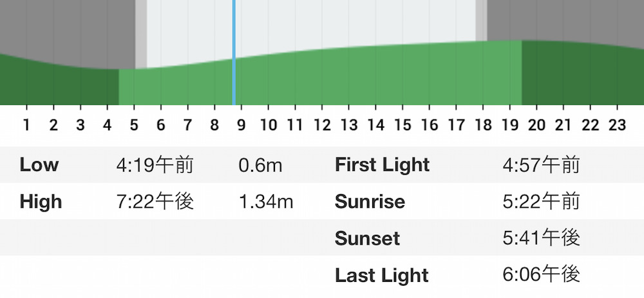
Task: Tap the 1.34m high tide height
Action: click(x=266, y=202)
